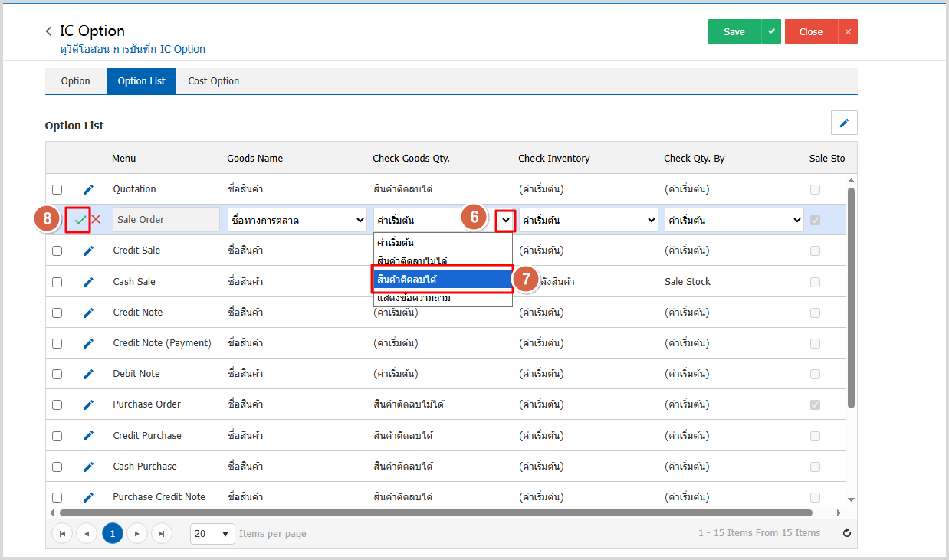Screen dimensions: 949x560
Task: Edit the Purchase Order row via pencil icon
Action: (88, 404)
